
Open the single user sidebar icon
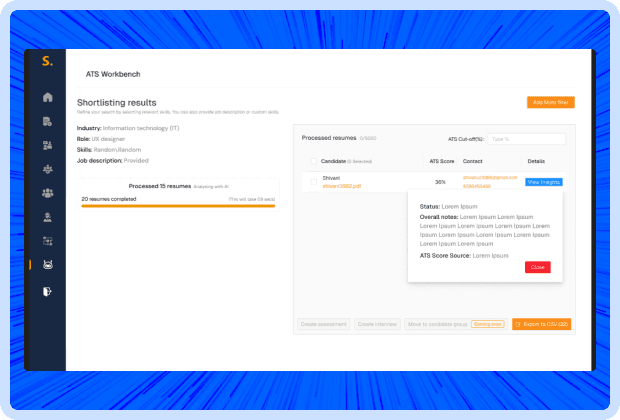(x=47, y=217)
